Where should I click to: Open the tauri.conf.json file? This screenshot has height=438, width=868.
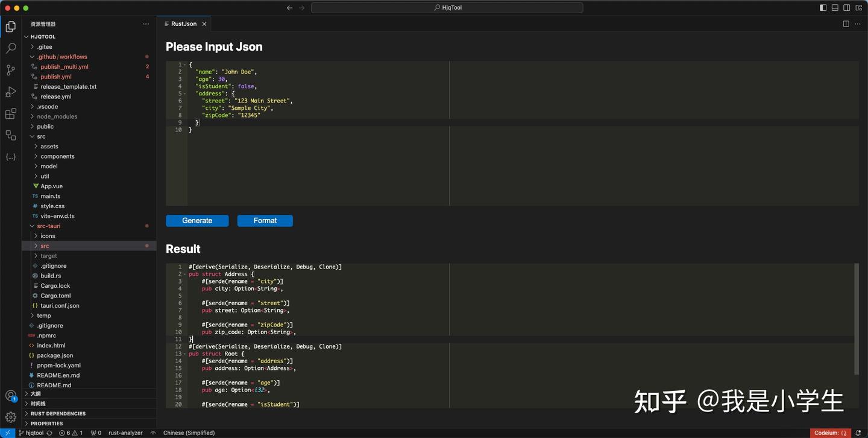[89, 306]
